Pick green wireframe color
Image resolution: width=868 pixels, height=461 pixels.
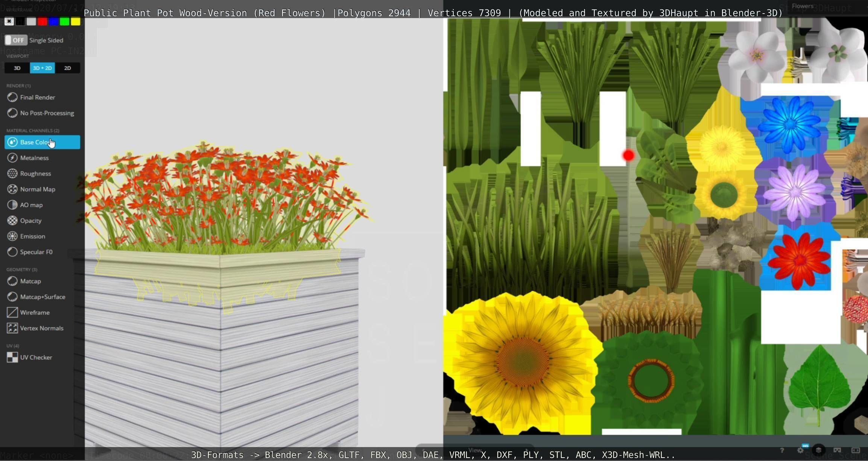[65, 21]
